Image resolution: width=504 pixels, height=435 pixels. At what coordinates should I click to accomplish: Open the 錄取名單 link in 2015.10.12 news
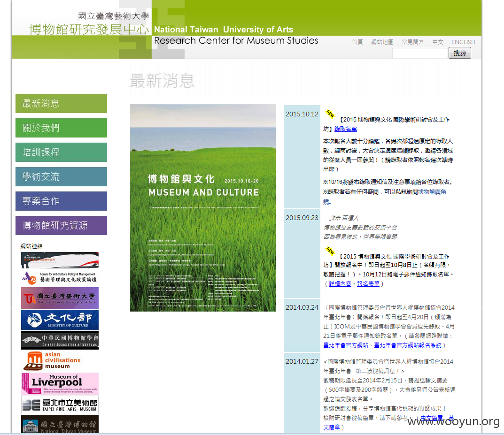pos(346,129)
